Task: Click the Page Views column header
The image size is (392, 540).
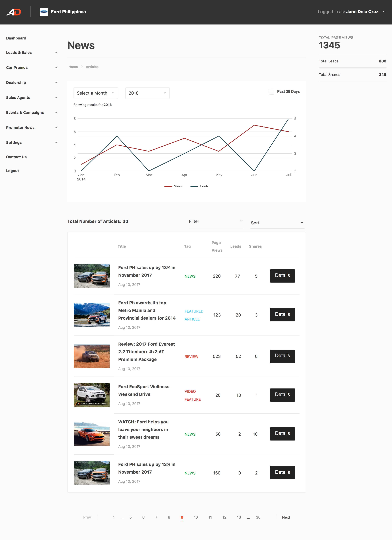Action: coord(217,246)
